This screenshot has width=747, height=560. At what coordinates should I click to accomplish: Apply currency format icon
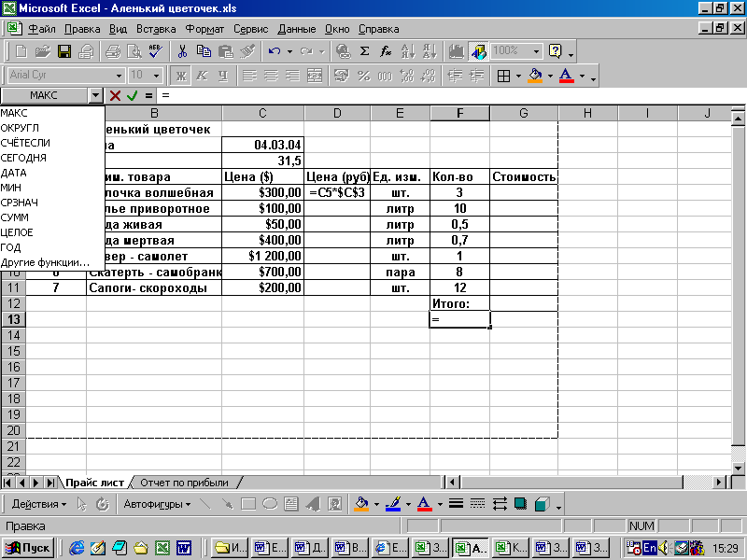pos(342,76)
